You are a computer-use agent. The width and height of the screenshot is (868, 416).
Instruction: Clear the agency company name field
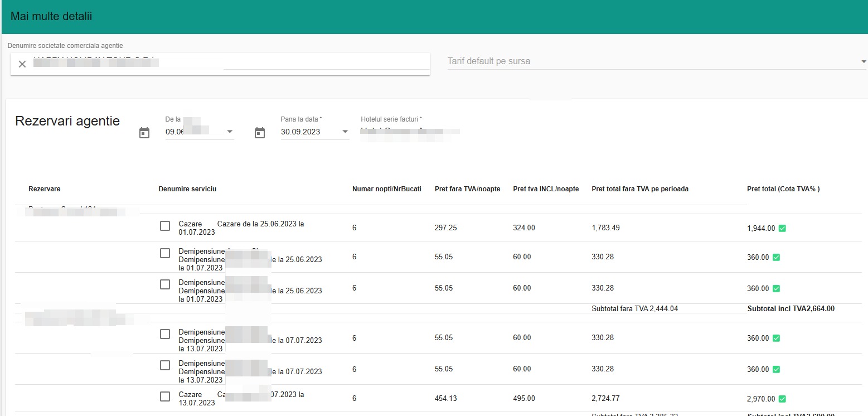(x=22, y=64)
